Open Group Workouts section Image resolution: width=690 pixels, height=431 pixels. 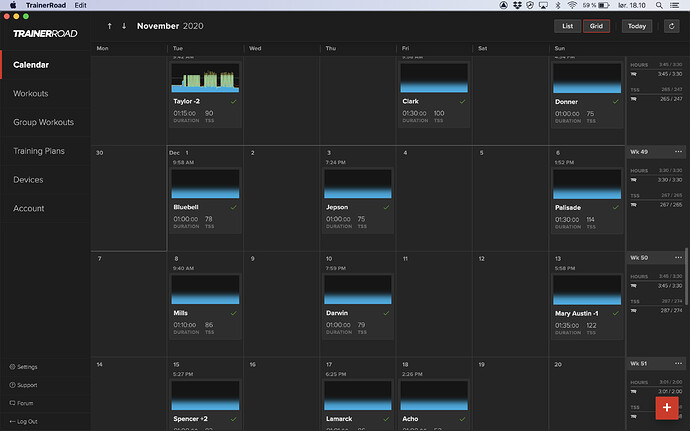(x=44, y=122)
